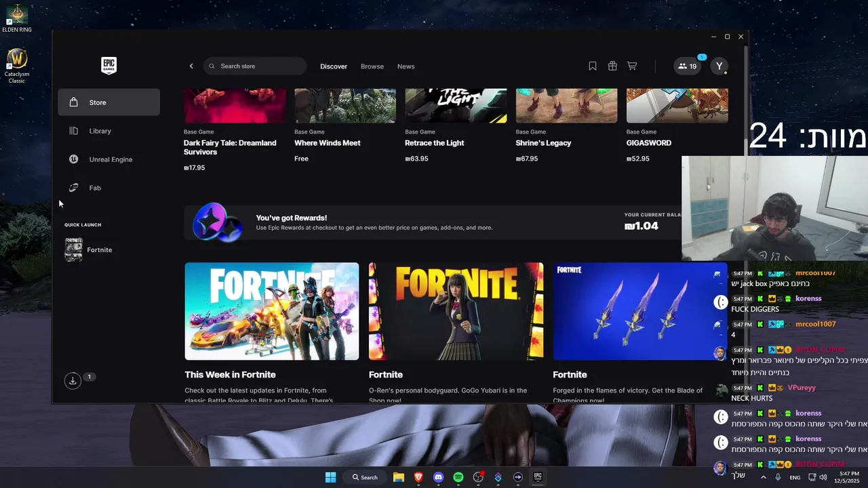Switch to the News tab
The height and width of the screenshot is (488, 868).
(x=406, y=66)
